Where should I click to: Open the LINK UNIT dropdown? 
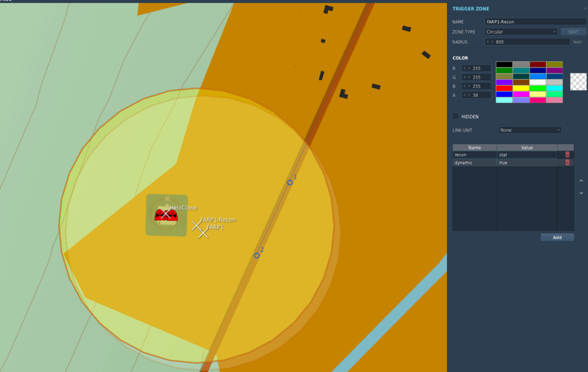tap(530, 130)
